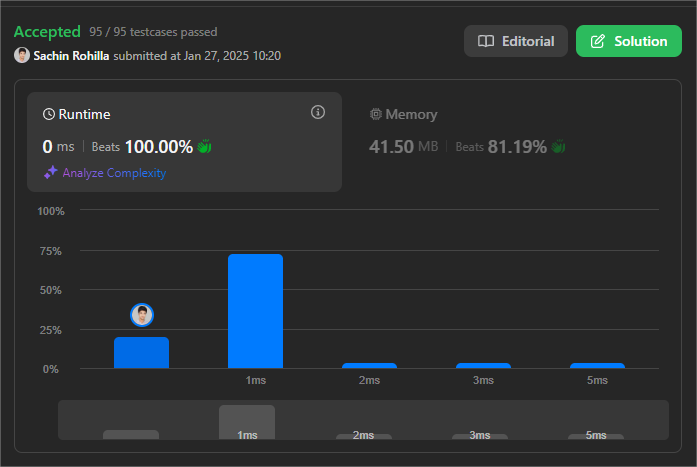The height and width of the screenshot is (467, 697).
Task: Click the Analyze Complexity link
Action: [x=114, y=173]
